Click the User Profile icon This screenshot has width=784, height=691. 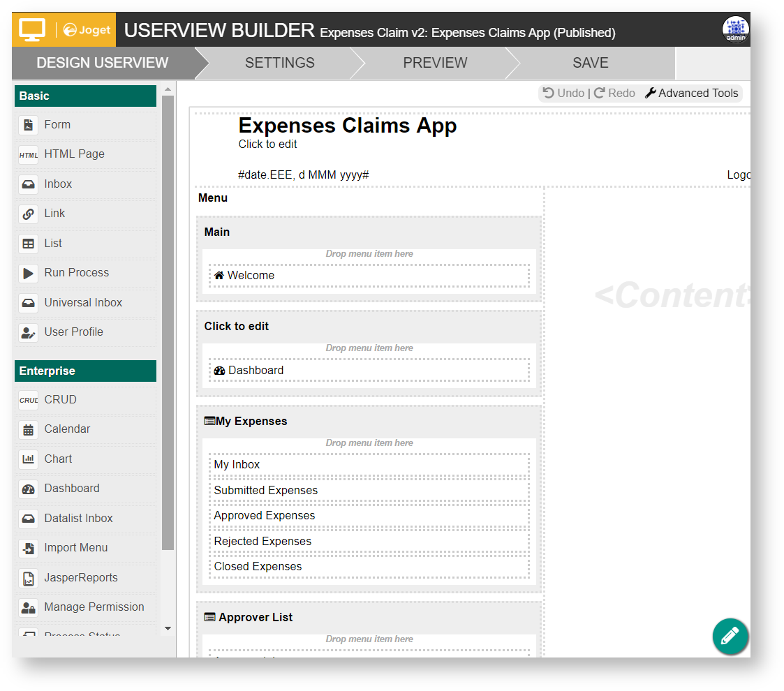pyautogui.click(x=29, y=332)
